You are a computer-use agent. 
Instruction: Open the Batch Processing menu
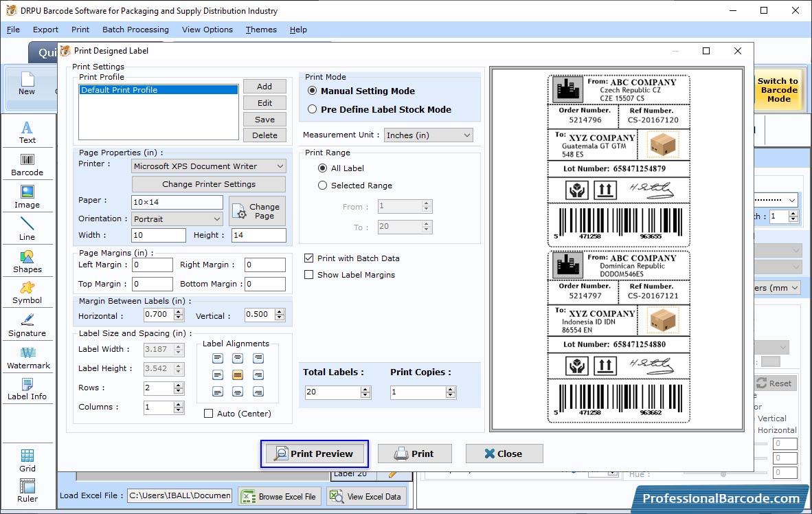pos(136,30)
